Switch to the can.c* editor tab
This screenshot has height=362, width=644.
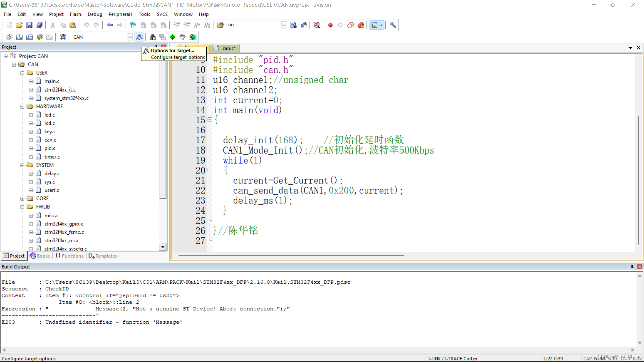point(229,48)
